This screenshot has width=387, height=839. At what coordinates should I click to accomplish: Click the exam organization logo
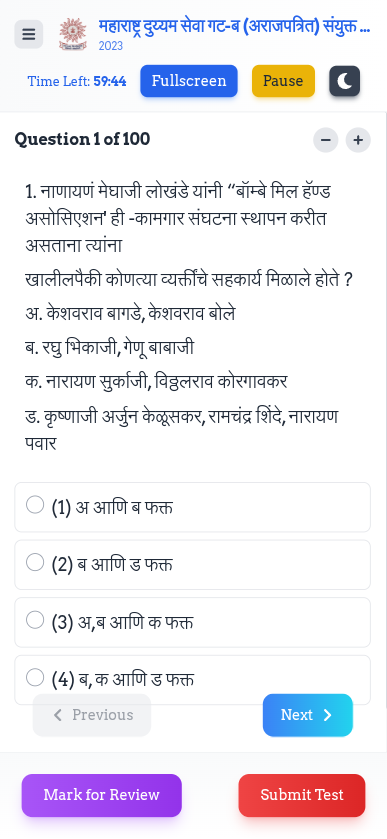73,34
